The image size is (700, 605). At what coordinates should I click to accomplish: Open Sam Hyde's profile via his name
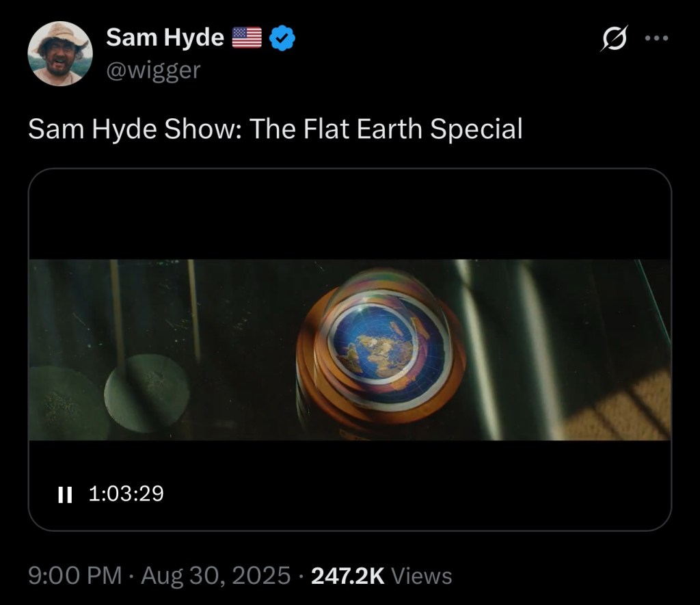tap(163, 37)
